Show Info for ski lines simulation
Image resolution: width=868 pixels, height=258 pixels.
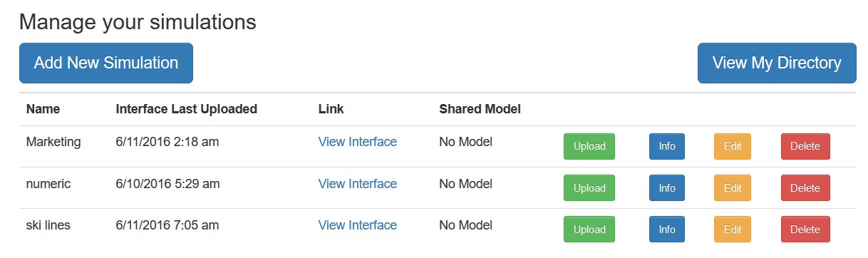tap(667, 229)
